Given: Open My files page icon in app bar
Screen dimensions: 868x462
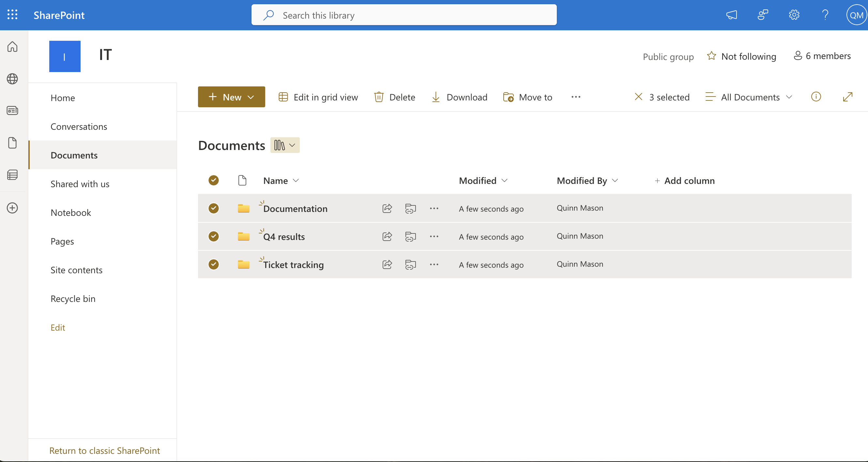Looking at the screenshot, I should pyautogui.click(x=12, y=143).
